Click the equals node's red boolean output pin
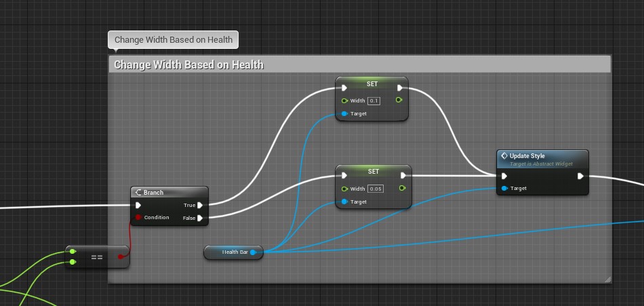This screenshot has width=644, height=306. [121, 256]
